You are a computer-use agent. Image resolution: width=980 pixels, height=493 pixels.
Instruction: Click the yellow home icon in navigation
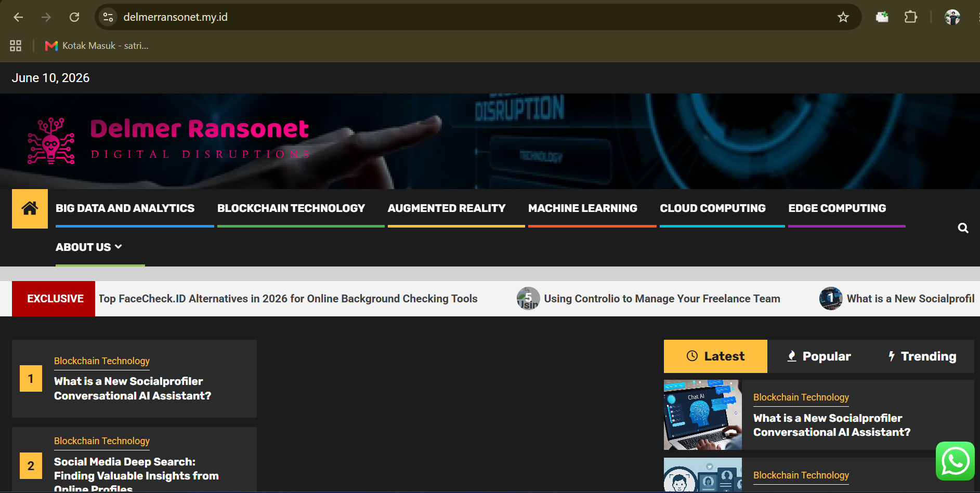click(x=30, y=208)
